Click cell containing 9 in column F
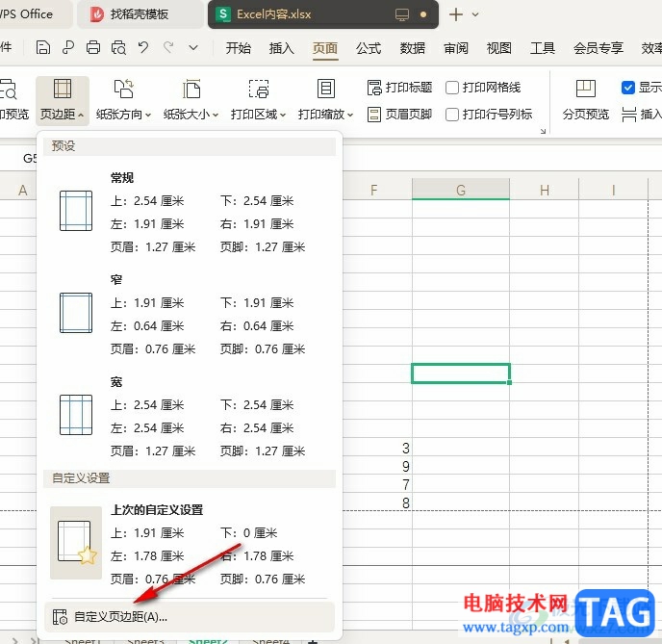The image size is (662, 644). click(377, 466)
